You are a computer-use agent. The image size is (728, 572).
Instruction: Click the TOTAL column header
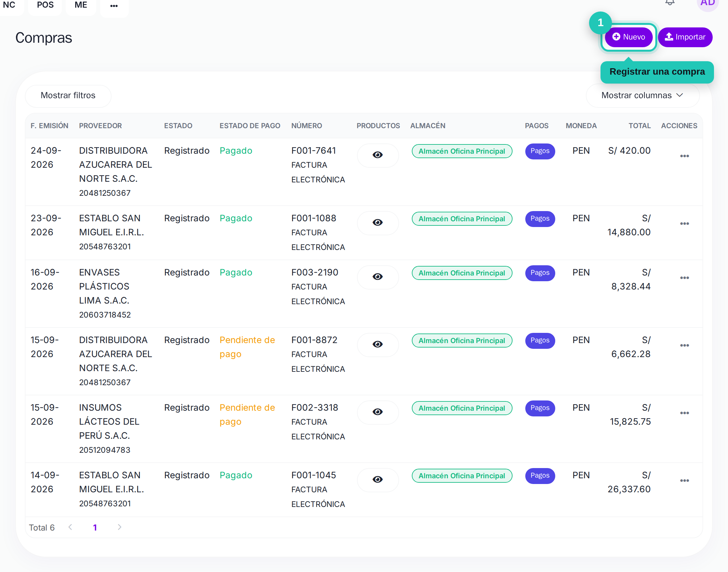coord(639,126)
